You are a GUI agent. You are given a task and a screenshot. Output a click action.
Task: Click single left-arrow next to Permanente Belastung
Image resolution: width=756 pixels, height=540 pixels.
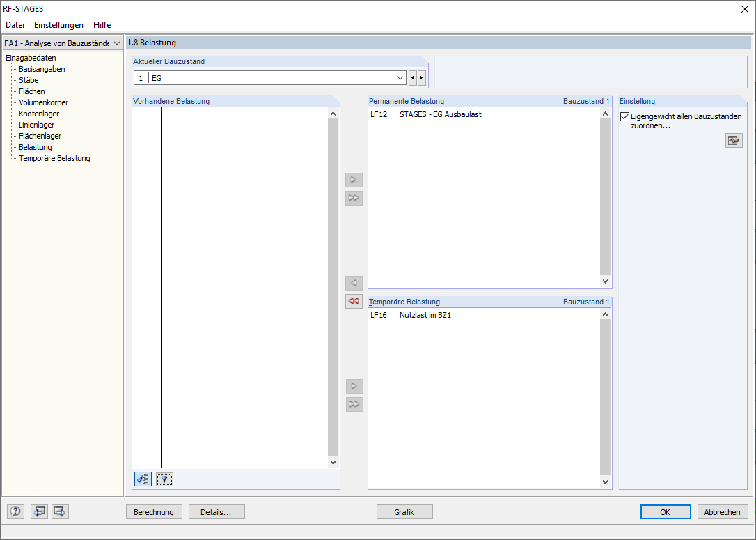[x=354, y=283]
